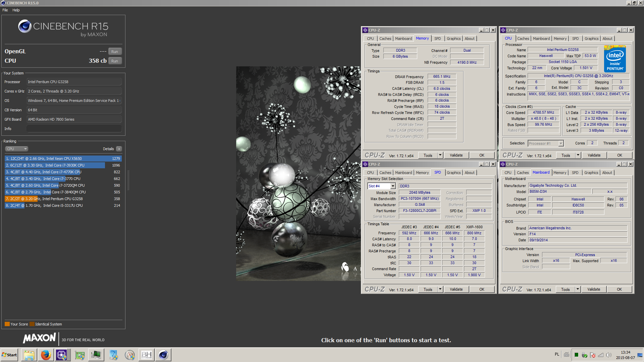The width and height of the screenshot is (644, 362).
Task: Select SPD tab in Memory CPU-Z window
Action: (437, 39)
